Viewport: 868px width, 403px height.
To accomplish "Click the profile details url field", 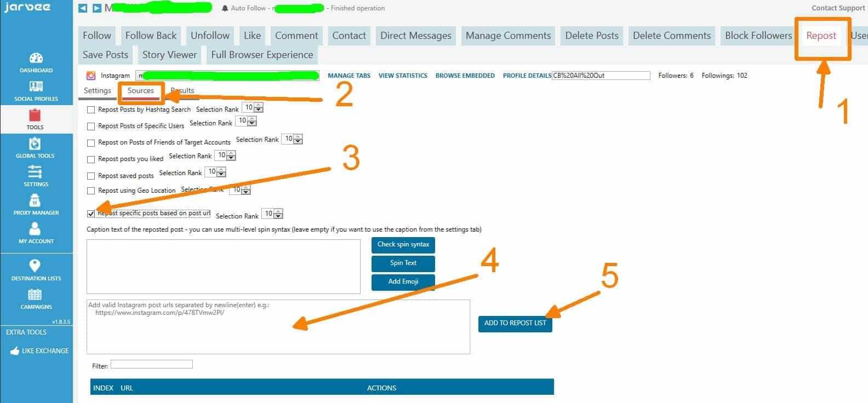I will coord(601,76).
